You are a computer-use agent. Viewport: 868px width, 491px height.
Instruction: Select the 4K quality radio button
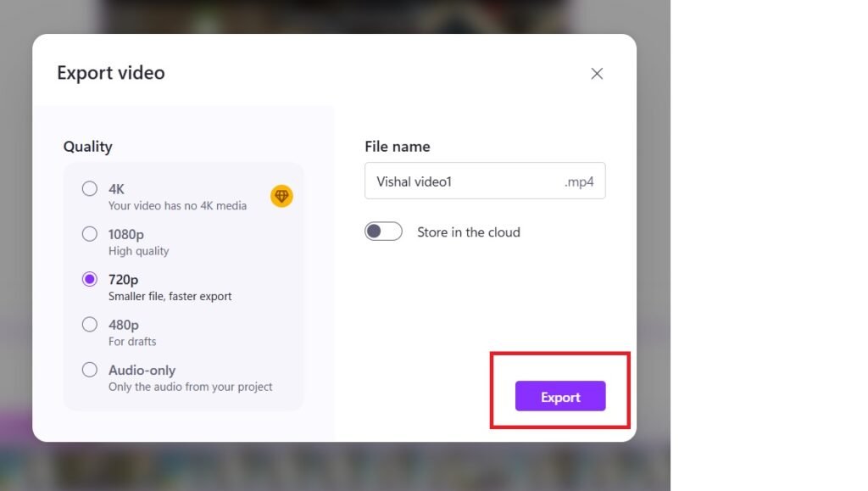90,189
